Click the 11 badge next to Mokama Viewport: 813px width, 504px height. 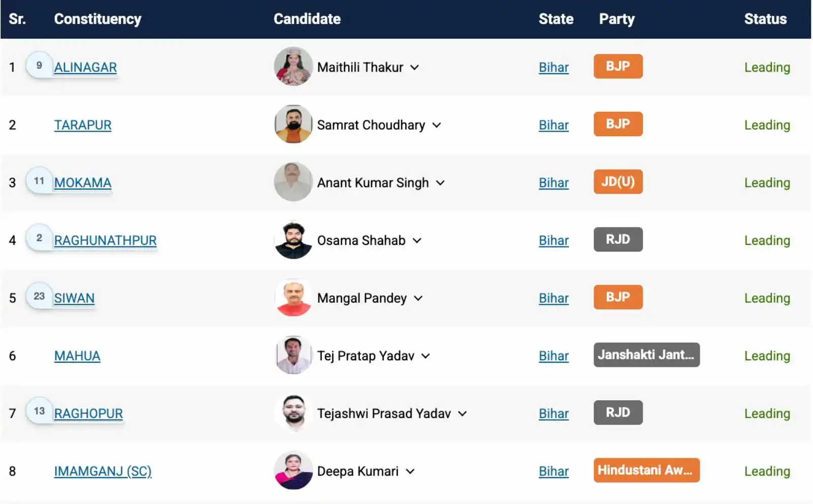click(39, 180)
